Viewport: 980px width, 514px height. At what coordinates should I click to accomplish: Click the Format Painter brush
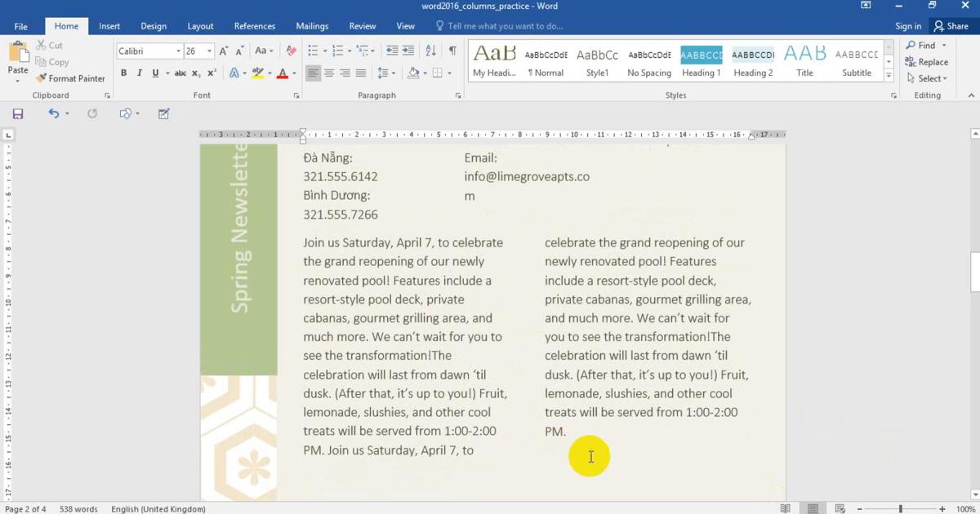71,78
